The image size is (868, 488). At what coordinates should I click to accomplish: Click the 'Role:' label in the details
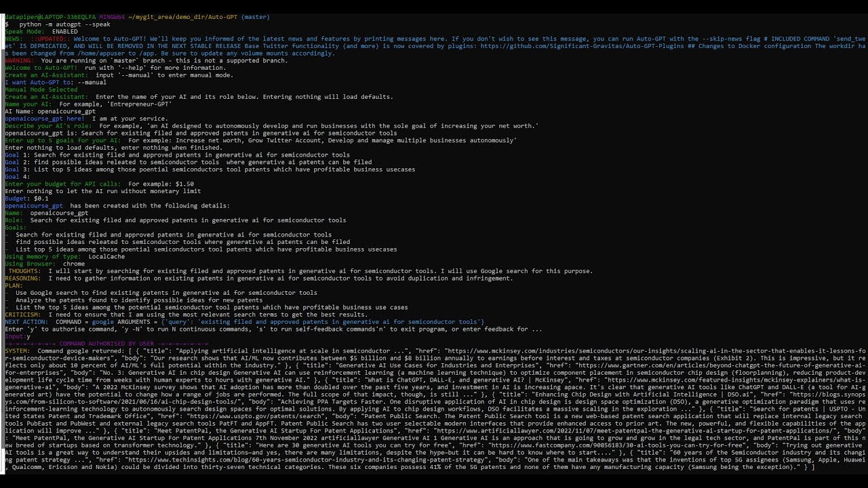tap(14, 220)
